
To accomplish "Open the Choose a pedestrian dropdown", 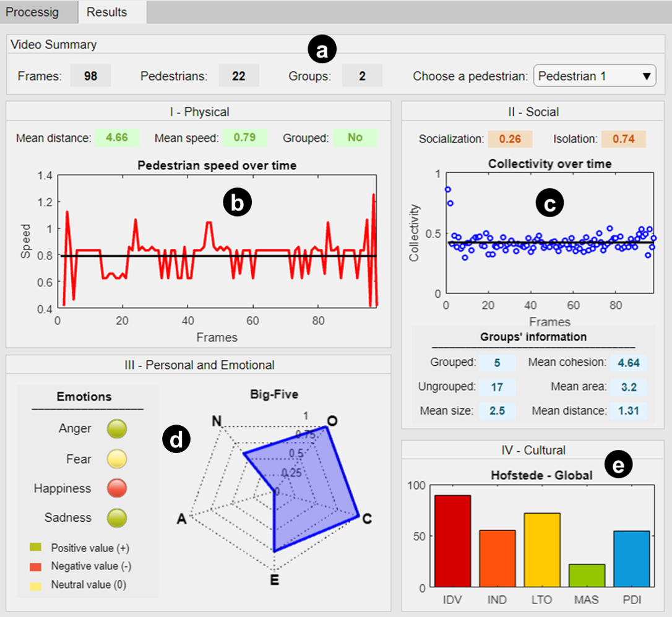I will 595,76.
